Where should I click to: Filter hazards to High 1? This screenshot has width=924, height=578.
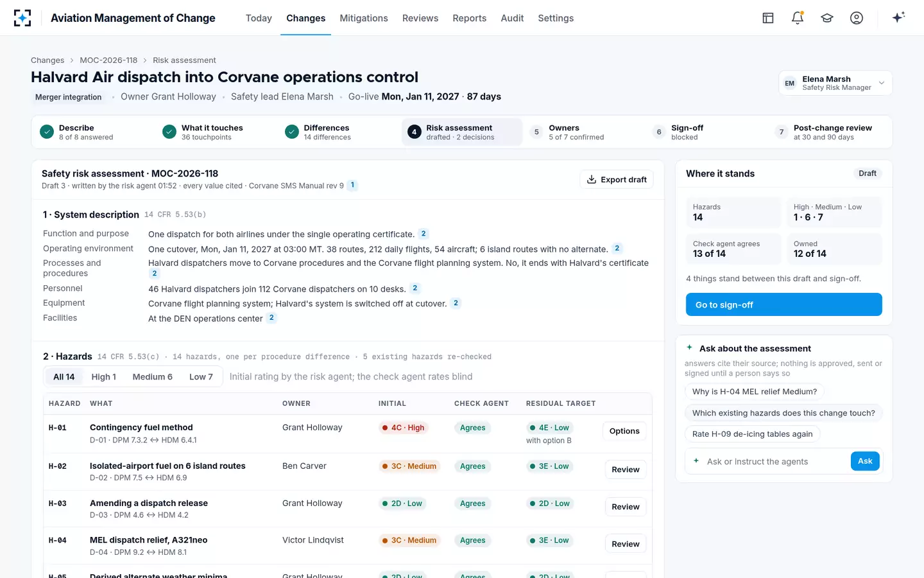click(x=104, y=377)
